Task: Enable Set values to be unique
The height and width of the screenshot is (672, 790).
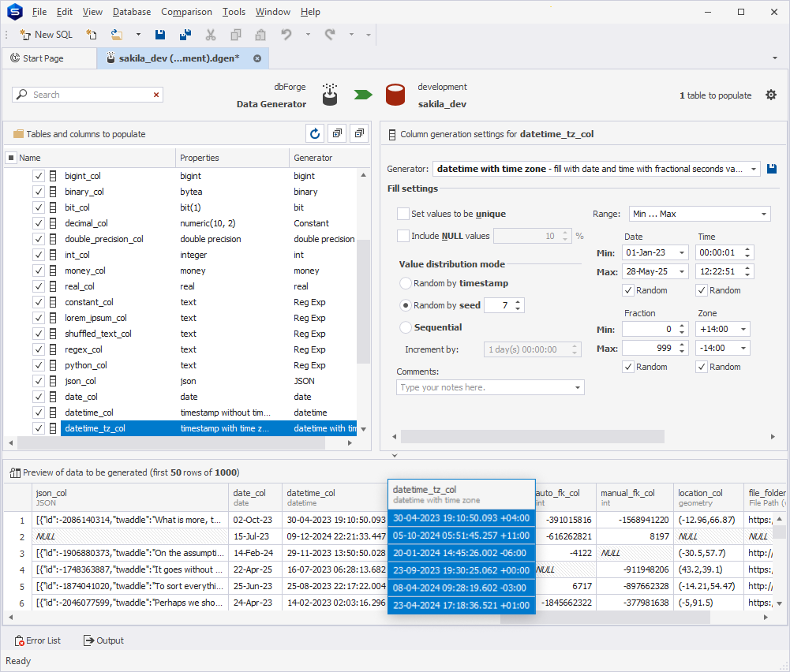Action: 403,214
